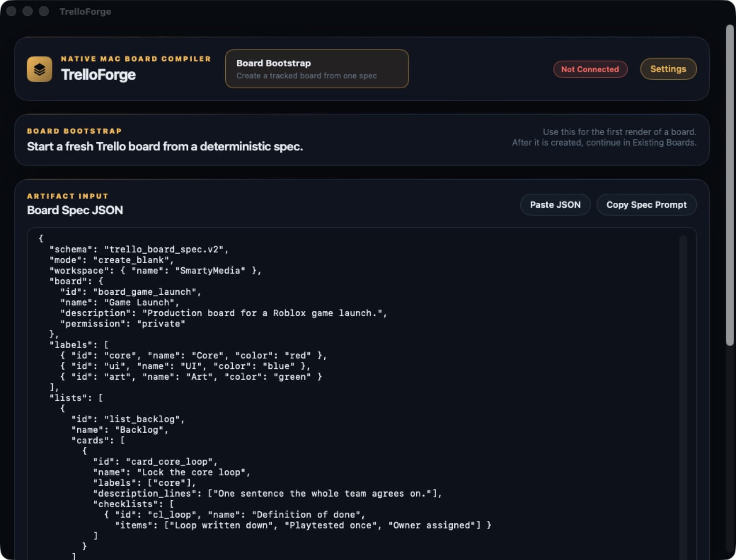Viewport: 736px width, 560px height.
Task: Click the "board": { line
Action: (x=76, y=281)
